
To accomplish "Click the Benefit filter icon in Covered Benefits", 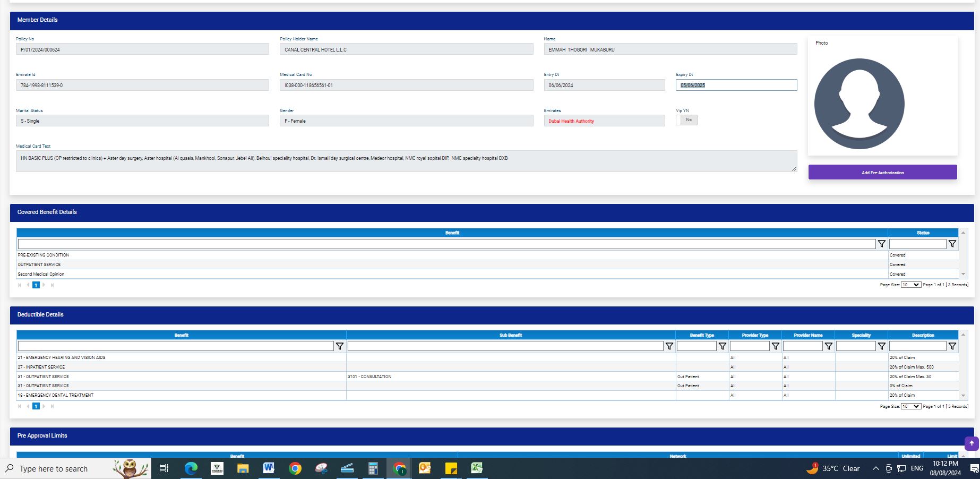I will [x=881, y=244].
